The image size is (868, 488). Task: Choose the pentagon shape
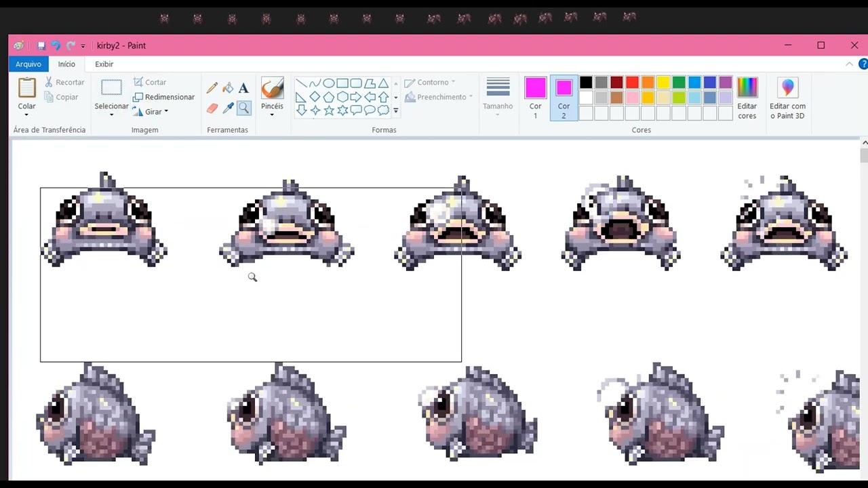pos(328,97)
